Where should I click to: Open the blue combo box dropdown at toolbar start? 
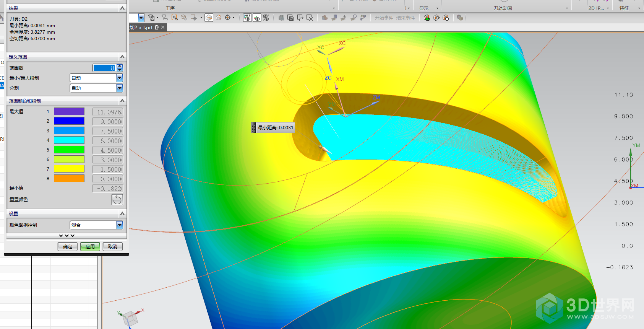click(x=141, y=18)
